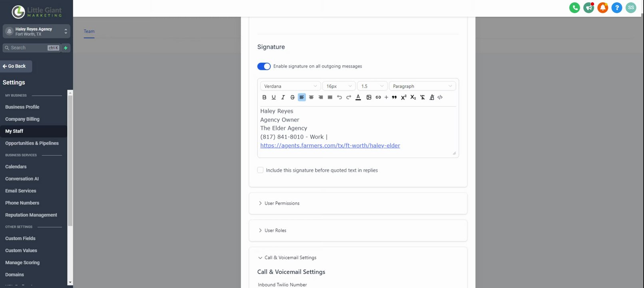Open Business Profile settings
This screenshot has width=644, height=288.
(22, 107)
